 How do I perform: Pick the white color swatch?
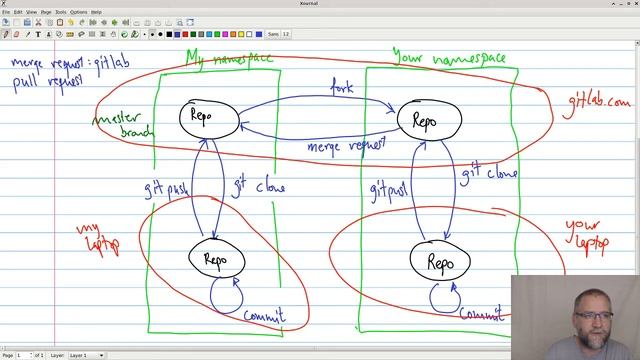[x=249, y=34]
